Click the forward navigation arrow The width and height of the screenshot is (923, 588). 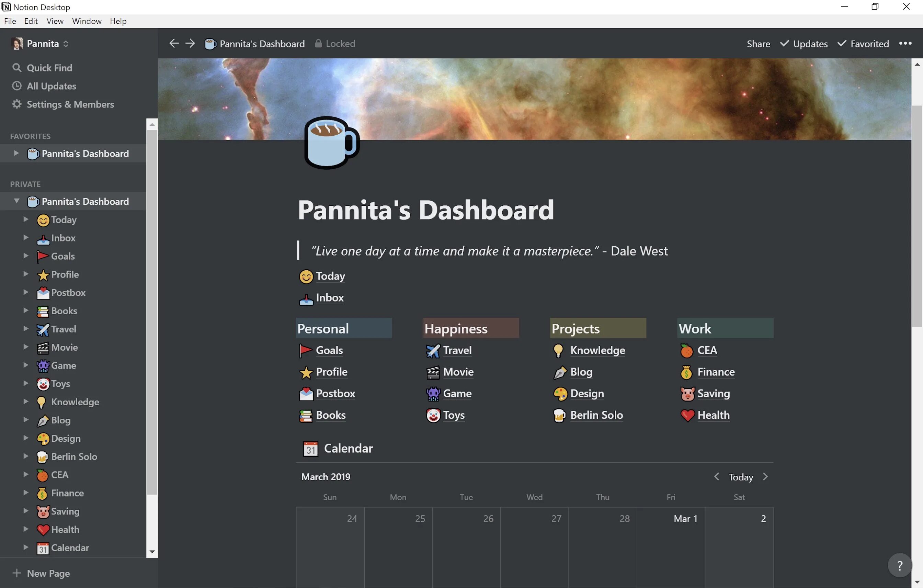pos(190,43)
